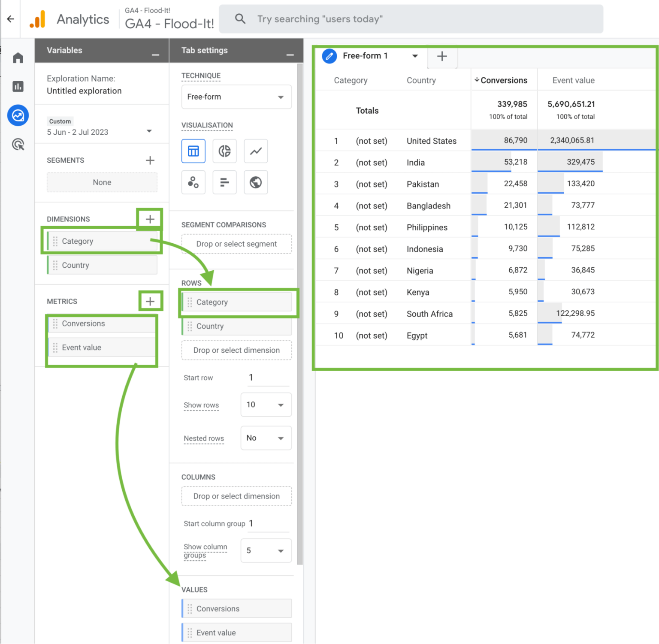Open Reports from the left sidebar

[x=18, y=87]
